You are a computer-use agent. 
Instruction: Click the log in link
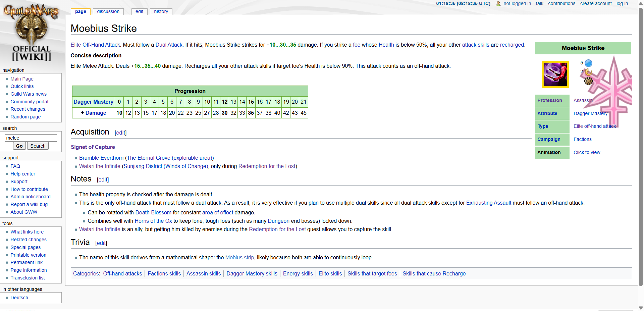coord(622,3)
